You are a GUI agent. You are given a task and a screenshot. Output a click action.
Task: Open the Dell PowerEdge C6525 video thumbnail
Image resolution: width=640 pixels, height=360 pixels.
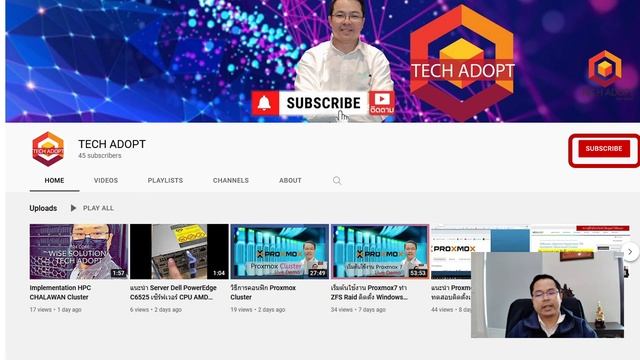(179, 251)
